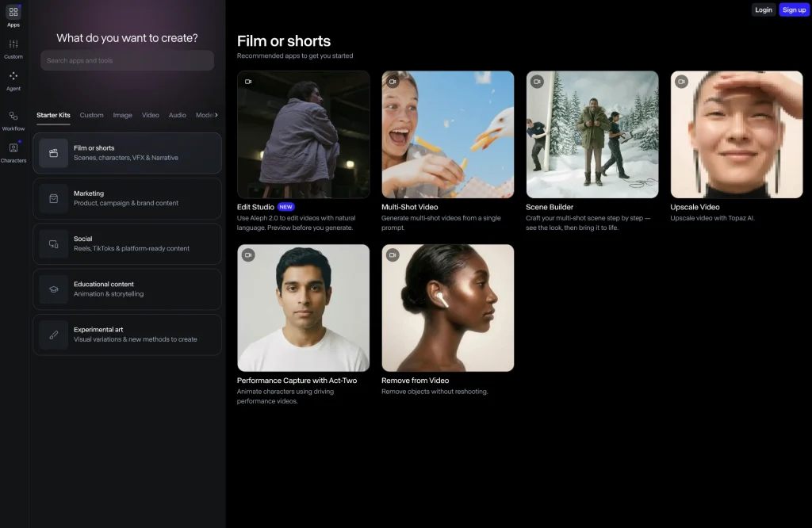
Task: Switch to the Video tab
Action: (151, 115)
